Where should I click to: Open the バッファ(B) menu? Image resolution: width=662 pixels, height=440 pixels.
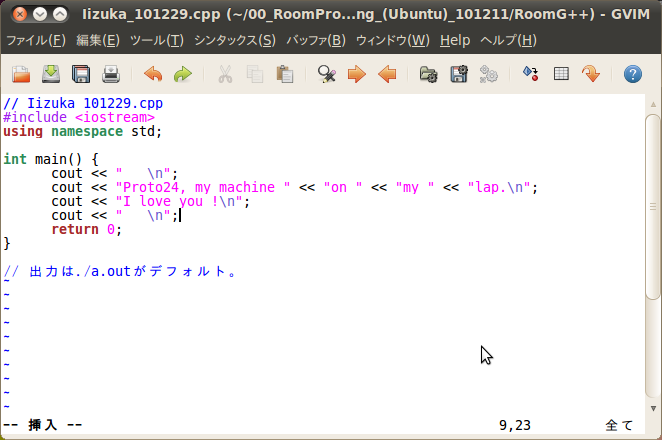click(x=316, y=41)
